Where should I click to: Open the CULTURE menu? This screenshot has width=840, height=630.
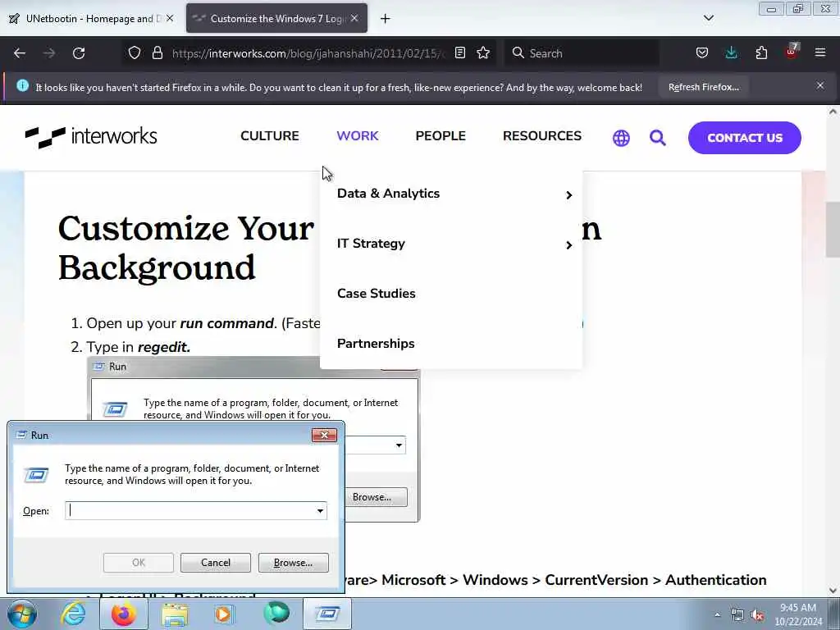pyautogui.click(x=269, y=135)
